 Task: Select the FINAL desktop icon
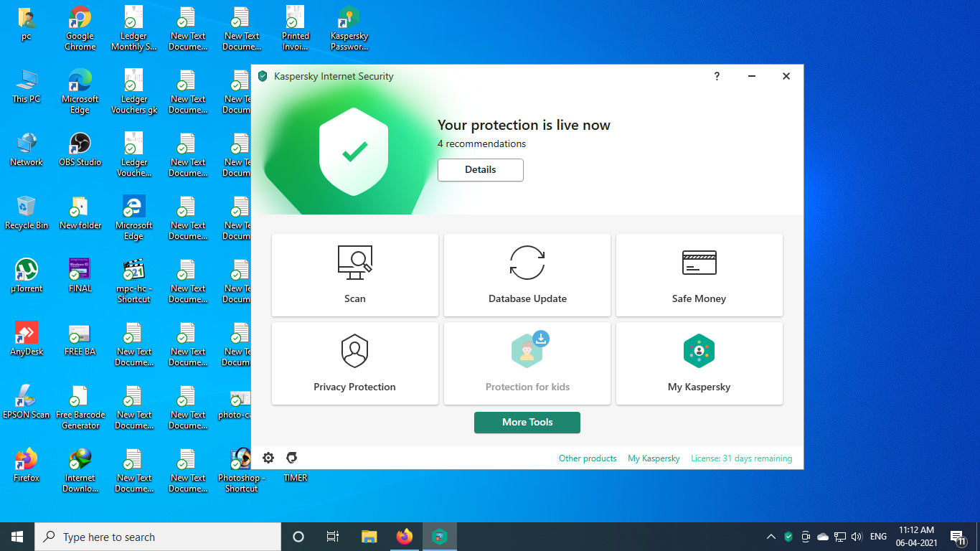(x=80, y=276)
